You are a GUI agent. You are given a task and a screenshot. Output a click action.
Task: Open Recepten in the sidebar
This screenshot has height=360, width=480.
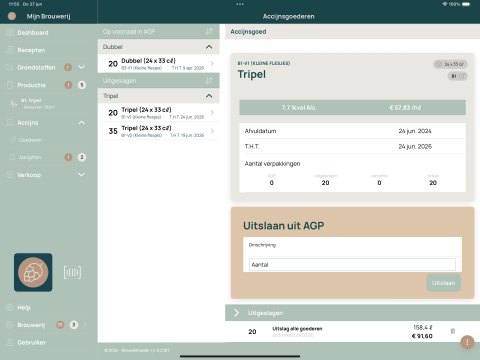pos(31,50)
